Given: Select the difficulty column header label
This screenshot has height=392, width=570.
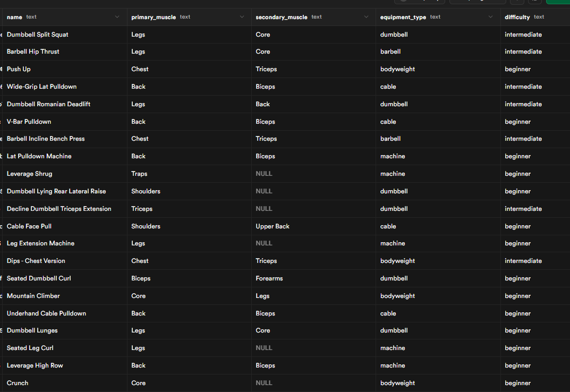Looking at the screenshot, I should coord(517,17).
